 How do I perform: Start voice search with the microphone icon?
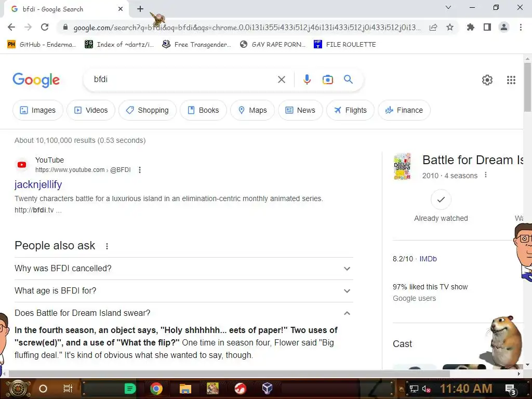(307, 79)
